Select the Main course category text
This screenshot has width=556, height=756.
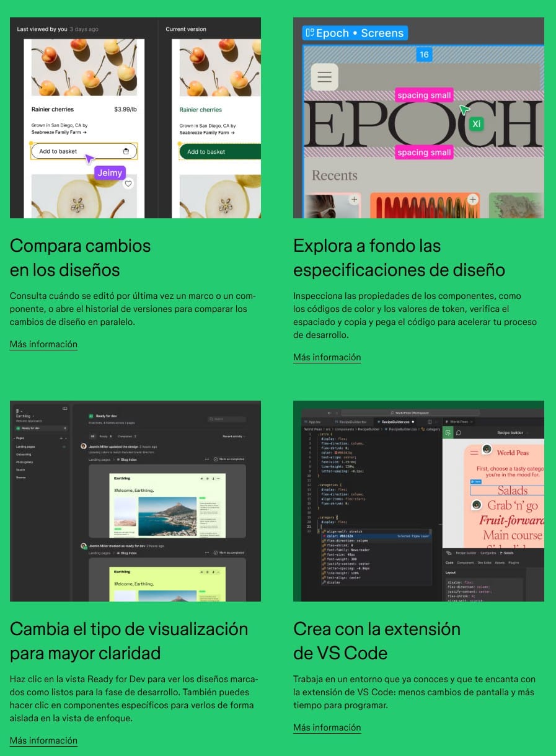coord(513,535)
